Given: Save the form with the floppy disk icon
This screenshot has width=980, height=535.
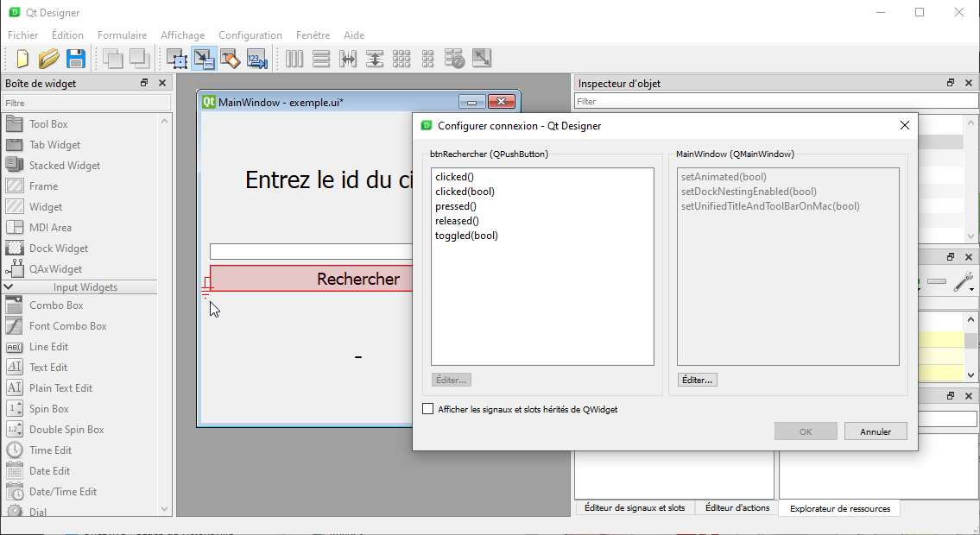Looking at the screenshot, I should (76, 59).
